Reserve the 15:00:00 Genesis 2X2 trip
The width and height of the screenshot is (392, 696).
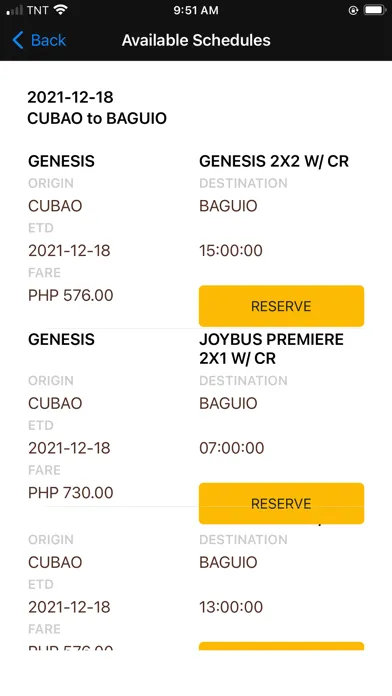point(281,306)
